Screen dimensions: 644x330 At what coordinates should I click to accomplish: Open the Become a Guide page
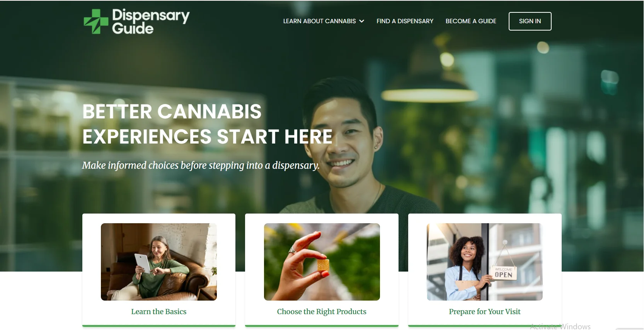pos(471,21)
